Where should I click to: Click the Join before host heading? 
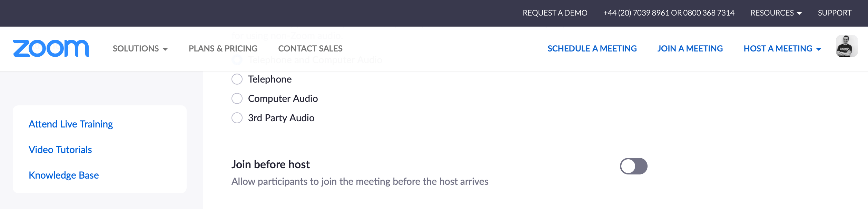270,164
